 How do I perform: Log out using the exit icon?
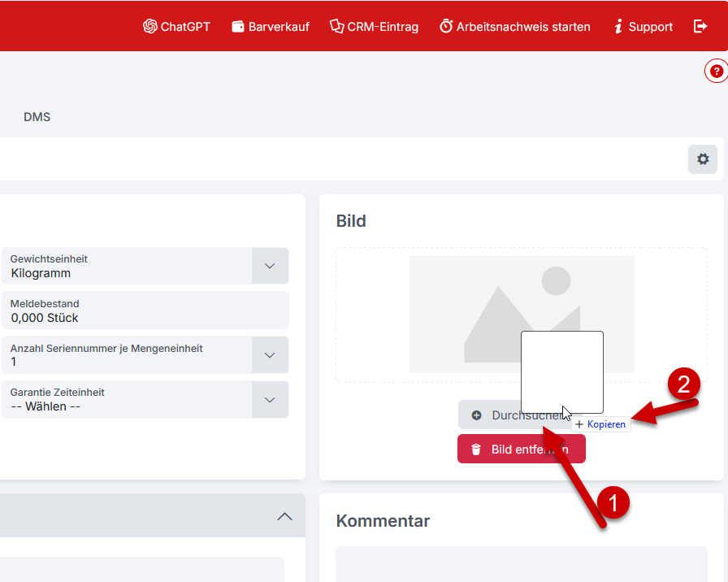700,26
